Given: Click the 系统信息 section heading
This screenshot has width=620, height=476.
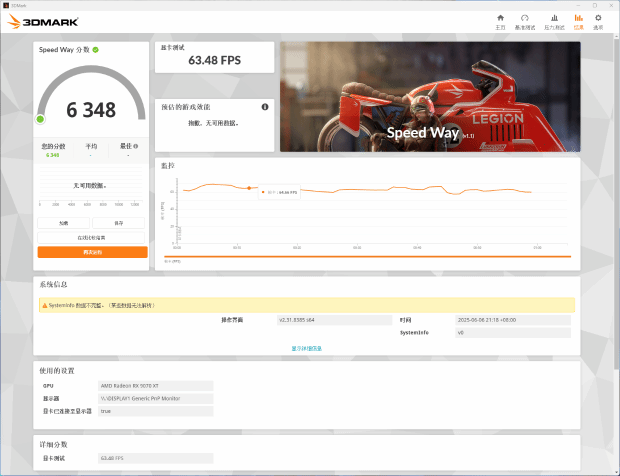Looking at the screenshot, I should tap(53, 284).
